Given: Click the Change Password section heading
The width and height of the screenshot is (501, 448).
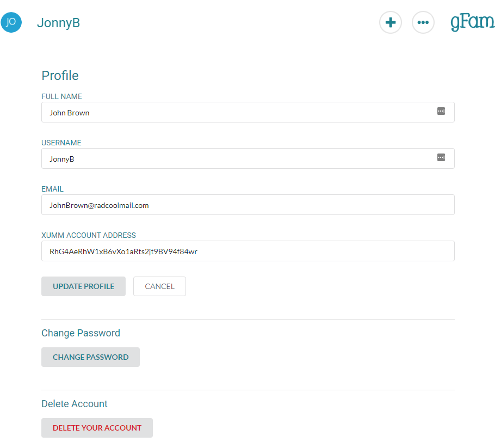Looking at the screenshot, I should click(81, 333).
